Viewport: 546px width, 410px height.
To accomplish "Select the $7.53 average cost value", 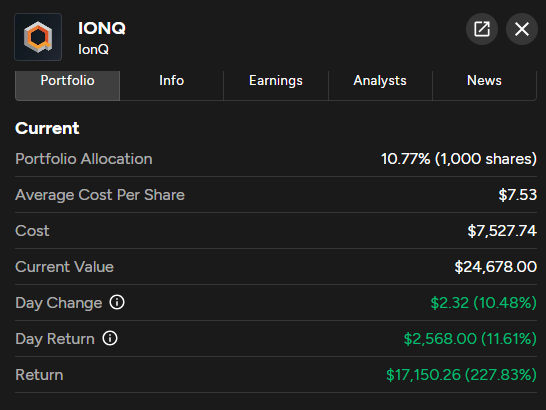I will (x=518, y=195).
